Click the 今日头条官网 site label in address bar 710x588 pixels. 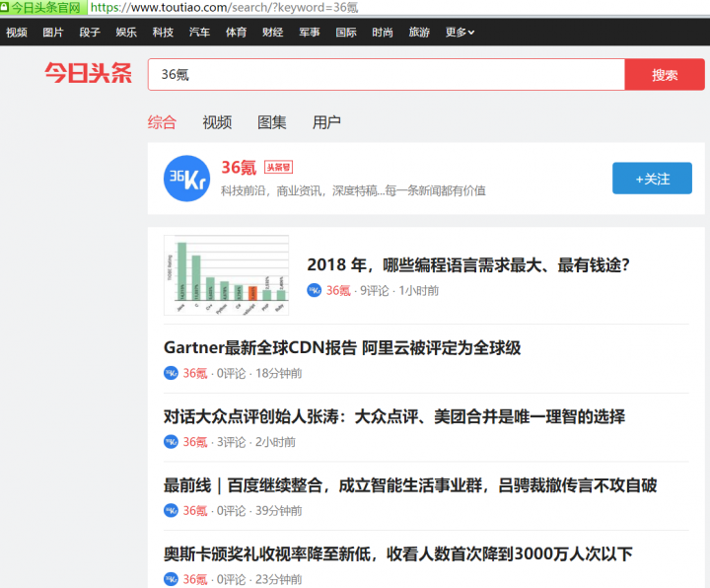pyautogui.click(x=45, y=7)
